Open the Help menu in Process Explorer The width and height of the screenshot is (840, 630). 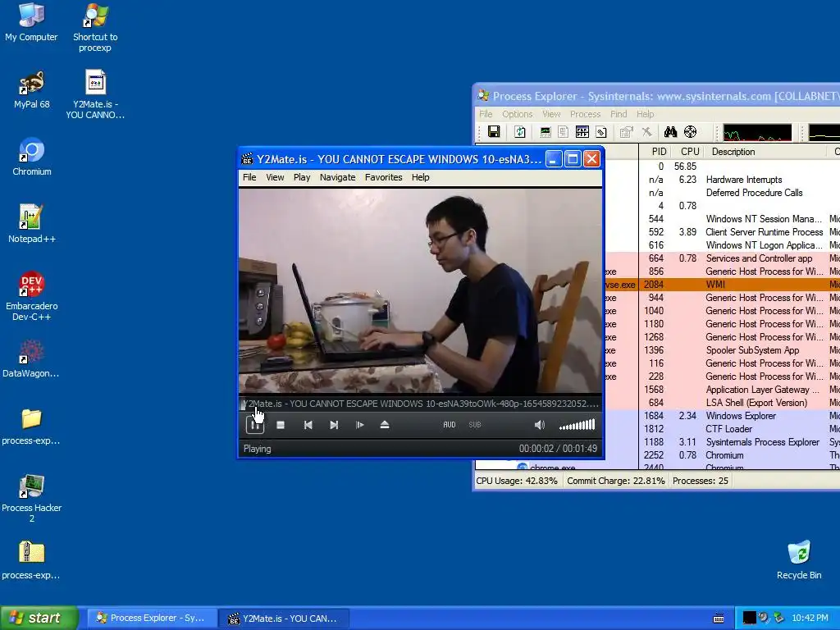coord(645,114)
